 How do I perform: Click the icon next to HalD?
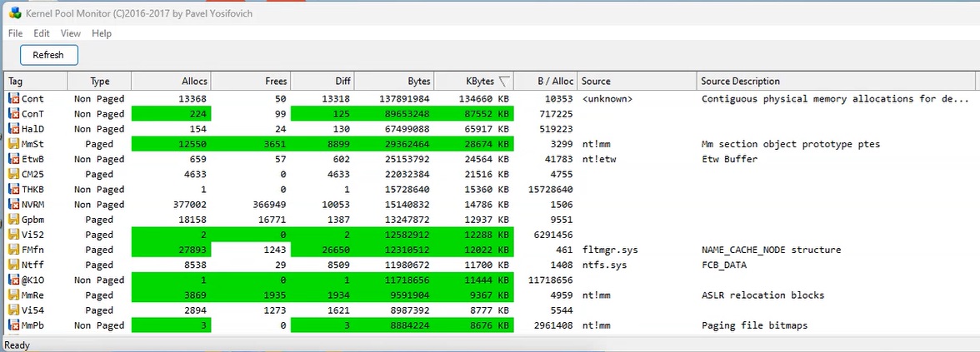click(x=13, y=128)
